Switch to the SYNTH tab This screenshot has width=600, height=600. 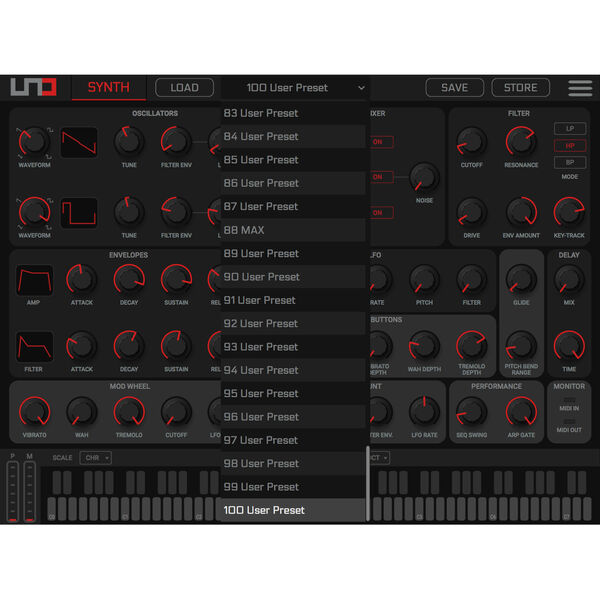tap(109, 88)
